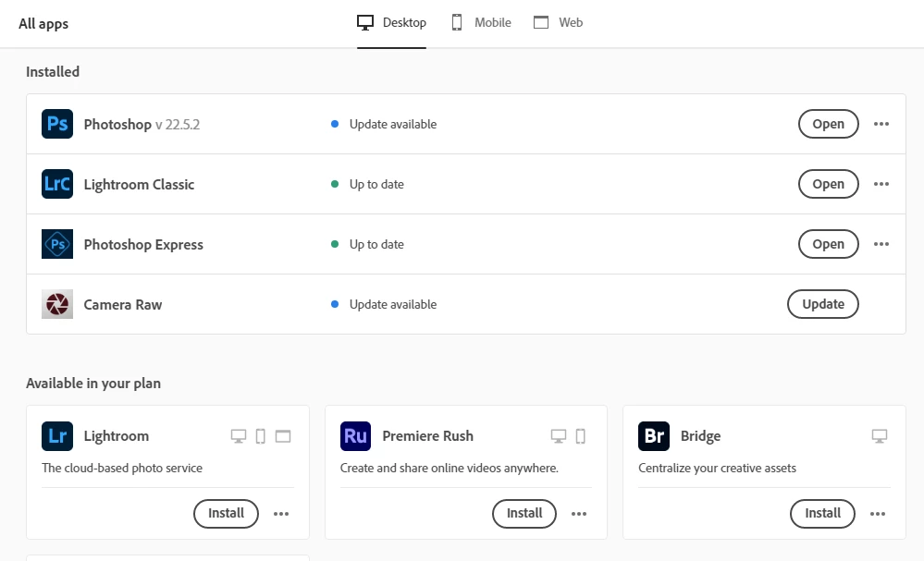
Task: Click the blue status dot for Camera Raw
Action: click(335, 304)
